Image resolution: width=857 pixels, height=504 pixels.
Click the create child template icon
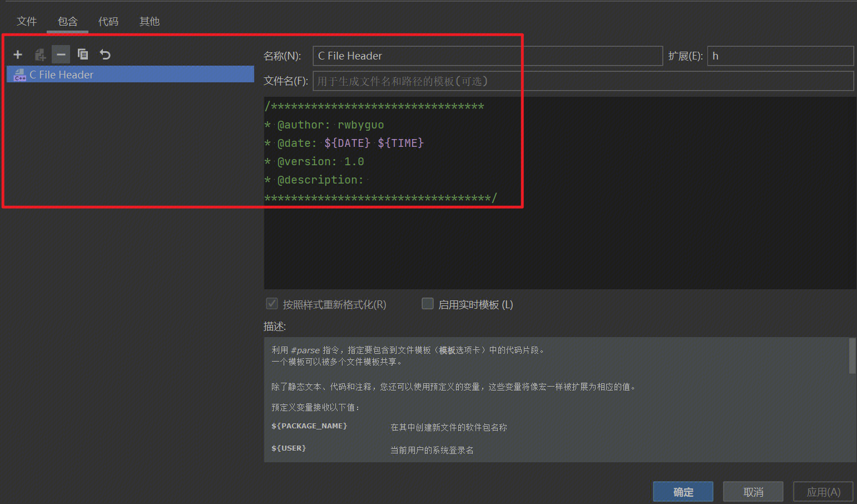coord(39,54)
